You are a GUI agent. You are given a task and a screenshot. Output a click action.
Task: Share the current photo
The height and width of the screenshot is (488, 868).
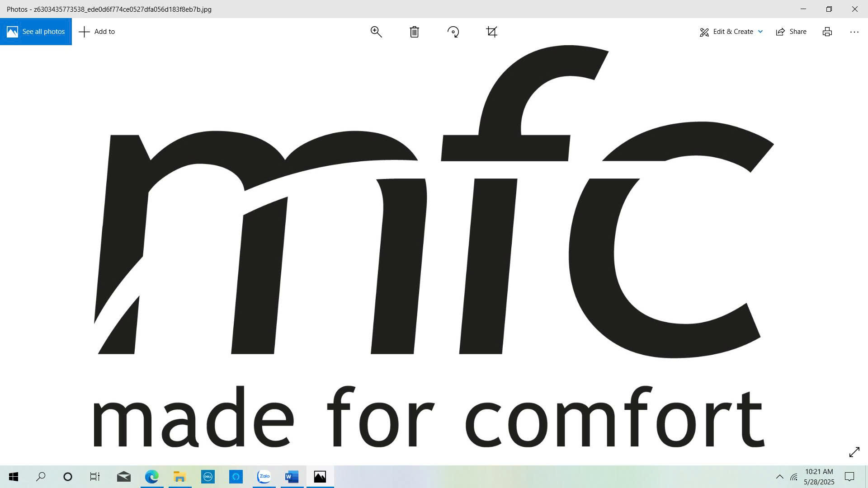click(791, 32)
